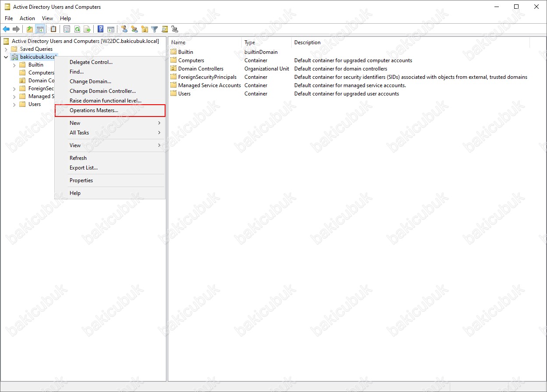Collapse the bakicubuk.local tree node

point(6,57)
